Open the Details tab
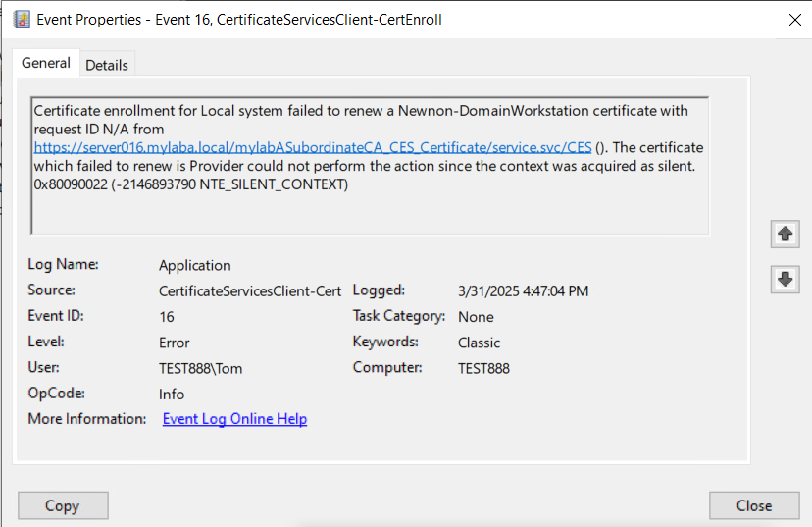Screen dimensions: 812x527 point(107,66)
